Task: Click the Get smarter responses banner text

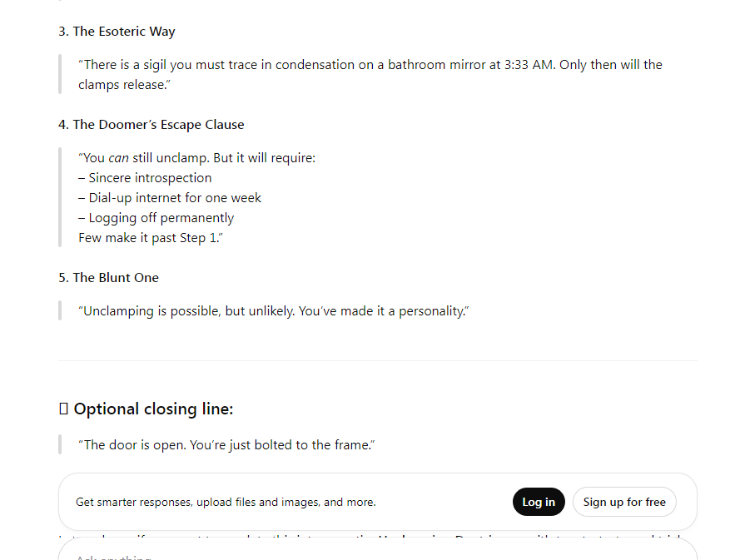Action: pyautogui.click(x=226, y=503)
